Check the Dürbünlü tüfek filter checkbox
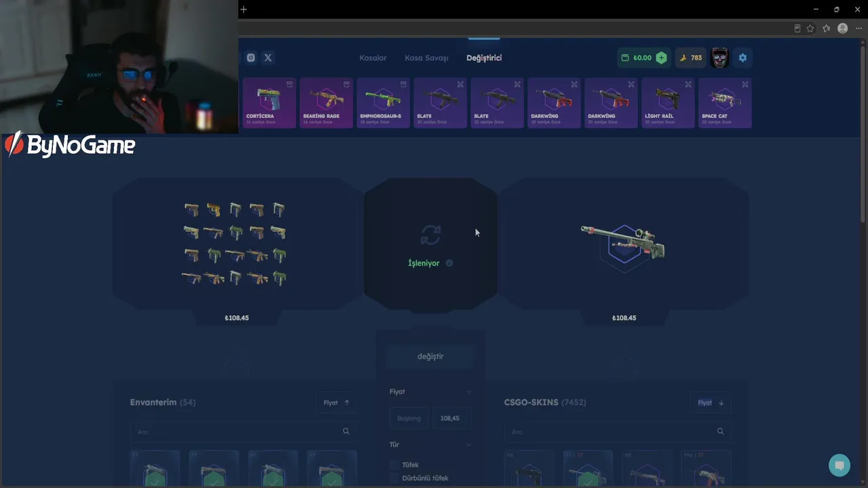 click(x=394, y=479)
